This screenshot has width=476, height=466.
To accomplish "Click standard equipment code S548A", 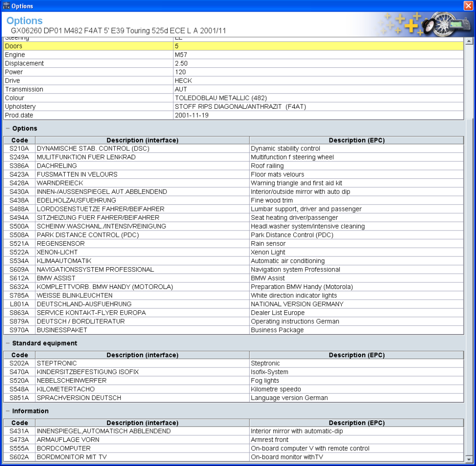I will pos(19,389).
